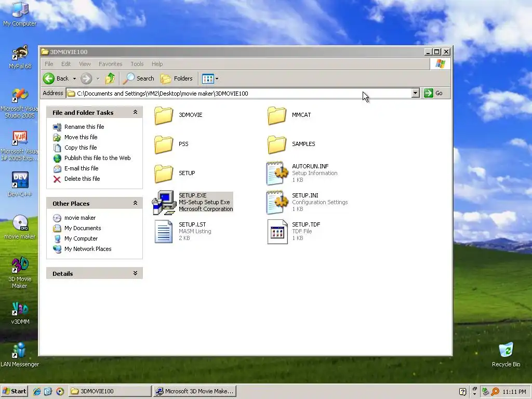This screenshot has width=532, height=399.
Task: Click the Show Desktop Quick Launch icon
Action: [x=48, y=391]
